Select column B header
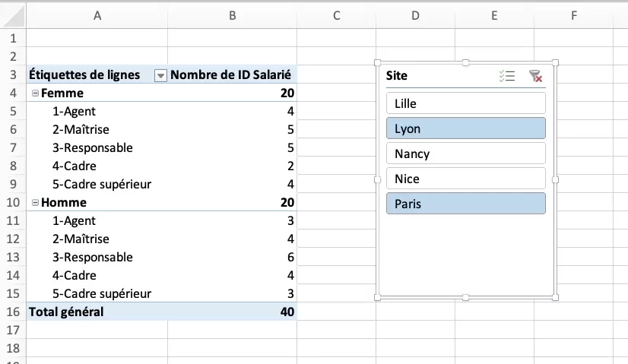The image size is (628, 364). coord(232,15)
